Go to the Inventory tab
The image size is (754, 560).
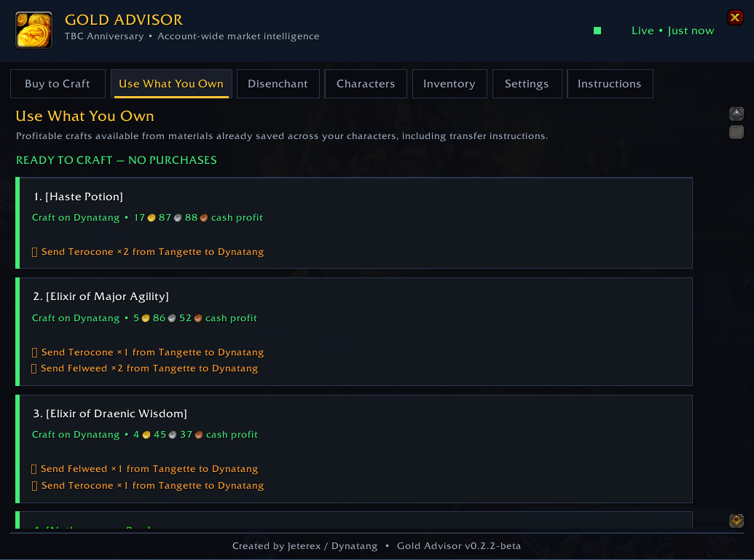click(449, 84)
